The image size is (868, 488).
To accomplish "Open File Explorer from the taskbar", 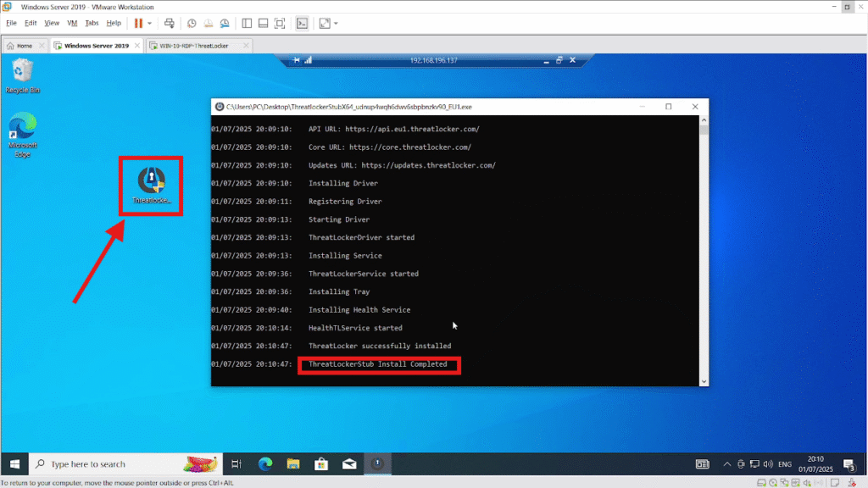I will coord(293,464).
